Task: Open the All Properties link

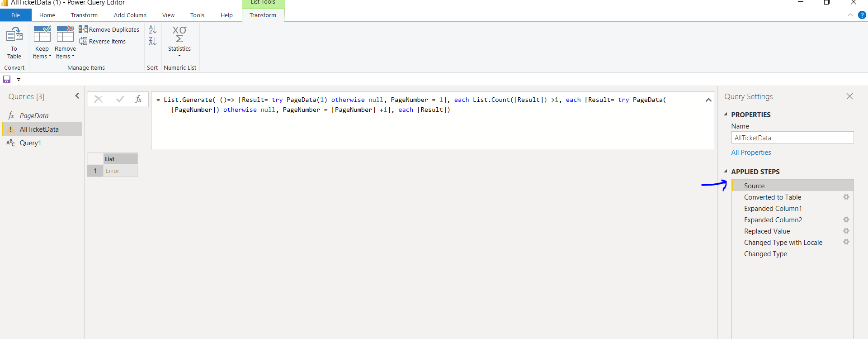Action: 751,153
